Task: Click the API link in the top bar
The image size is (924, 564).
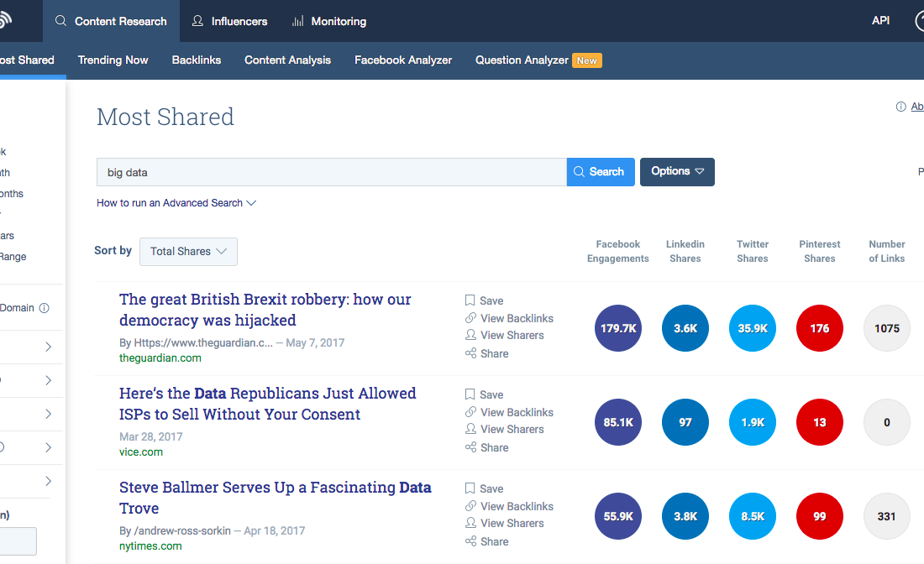Action: tap(880, 21)
